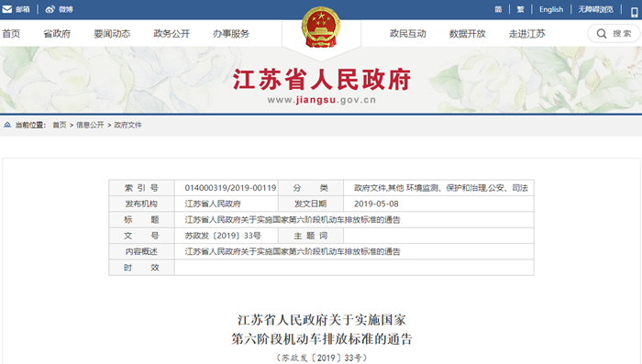Click breadcrumb link 首页
642x364 pixels.
coord(60,125)
